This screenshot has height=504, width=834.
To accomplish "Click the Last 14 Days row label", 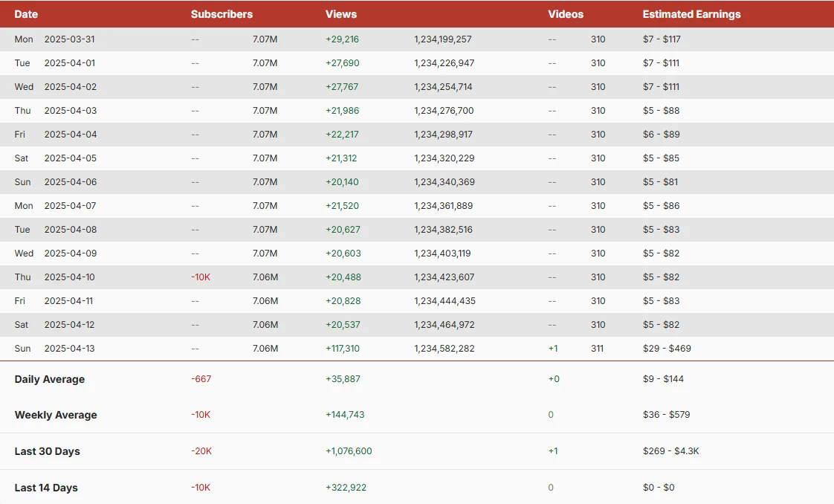I will pyautogui.click(x=46, y=488).
